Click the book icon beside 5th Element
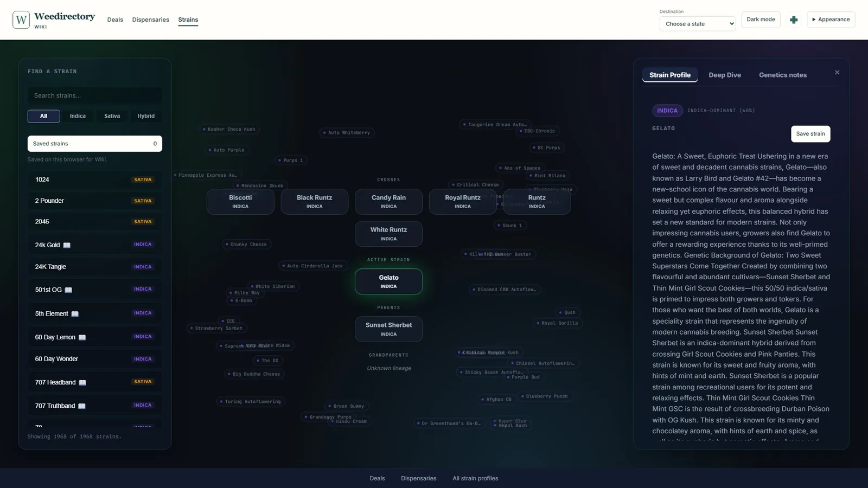Viewport: 868px width, 488px height. coord(75,314)
